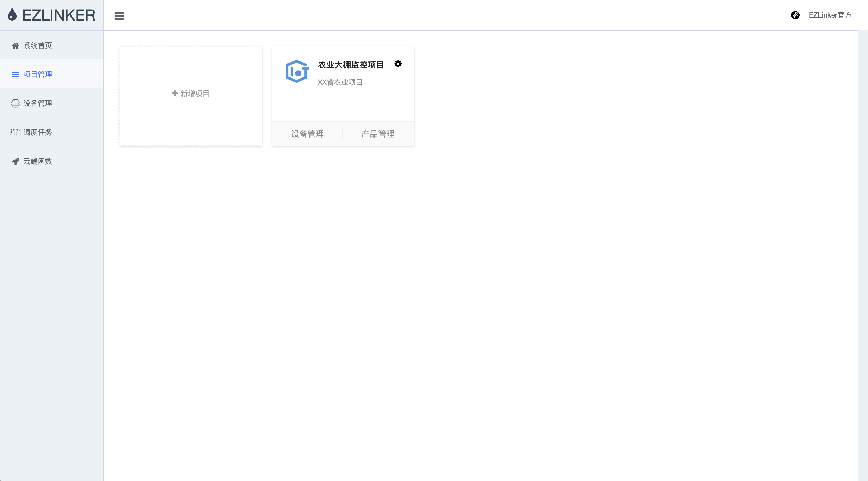Toggle the hamburger sidebar collapse icon

point(119,16)
